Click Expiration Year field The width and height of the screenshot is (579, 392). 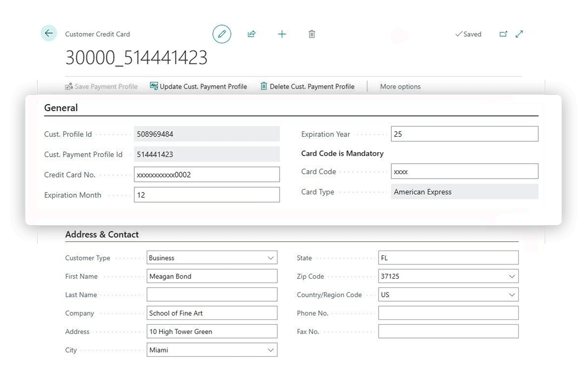tap(464, 134)
